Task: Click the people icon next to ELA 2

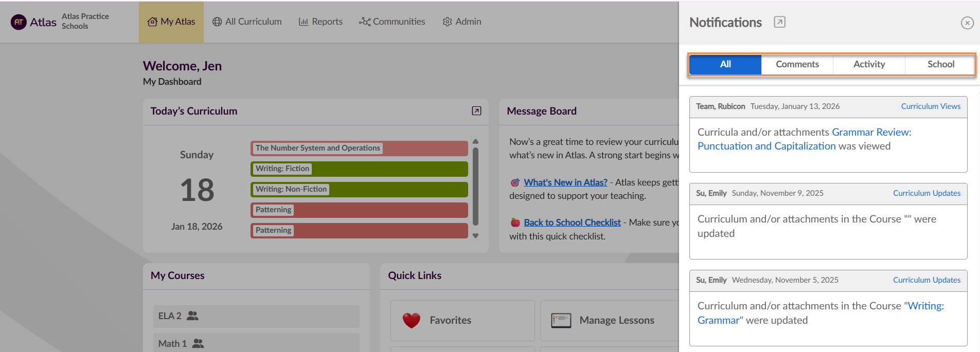Action: click(193, 316)
